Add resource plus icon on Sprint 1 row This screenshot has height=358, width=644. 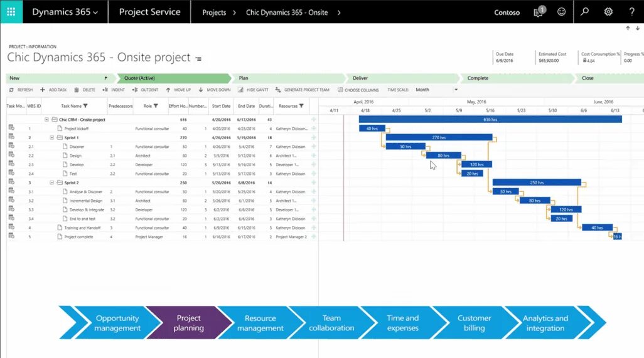tap(314, 137)
